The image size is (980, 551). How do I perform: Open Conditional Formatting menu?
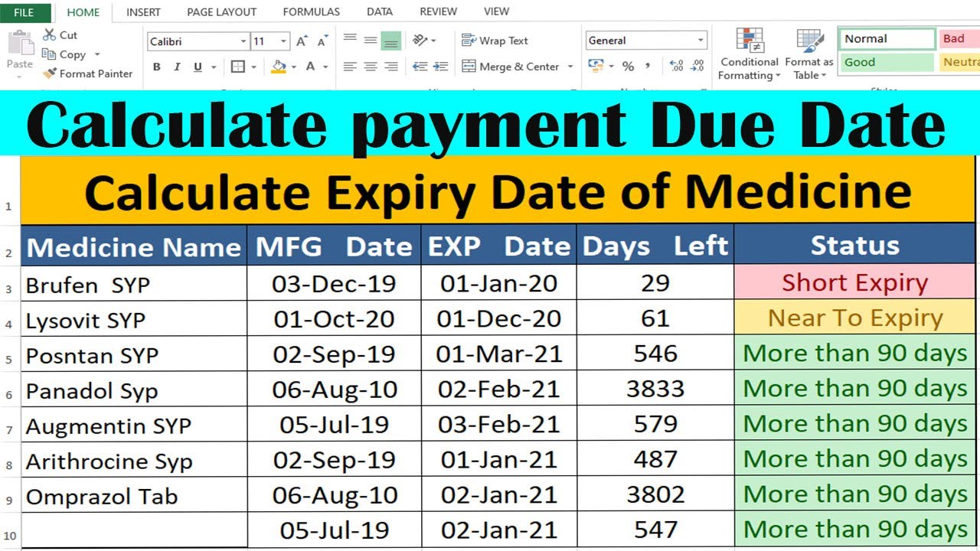[x=750, y=55]
